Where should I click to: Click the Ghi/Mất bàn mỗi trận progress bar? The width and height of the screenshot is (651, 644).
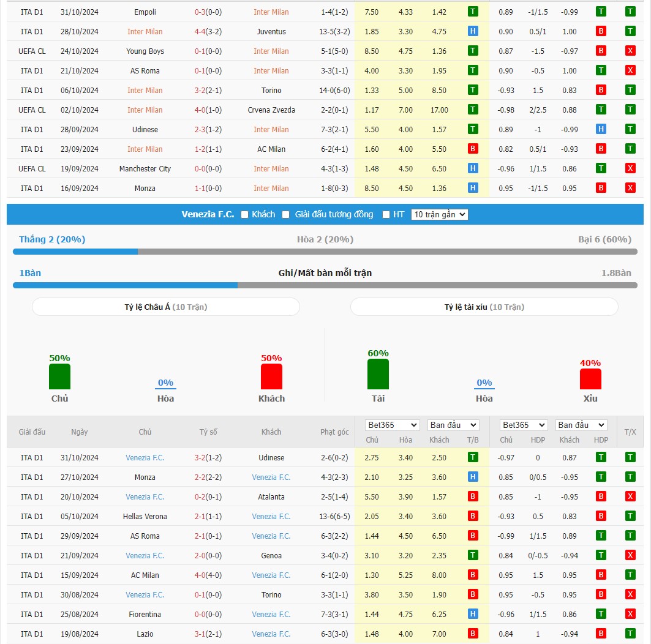click(325, 285)
